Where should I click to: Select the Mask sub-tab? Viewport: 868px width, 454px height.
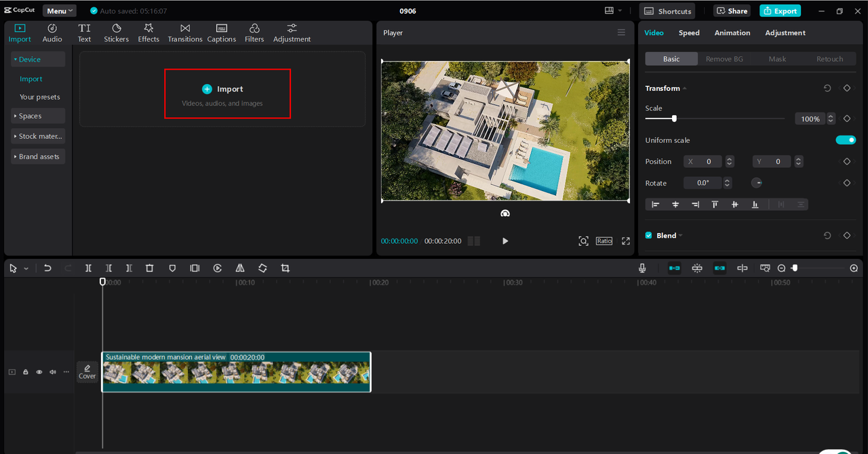pyautogui.click(x=777, y=59)
